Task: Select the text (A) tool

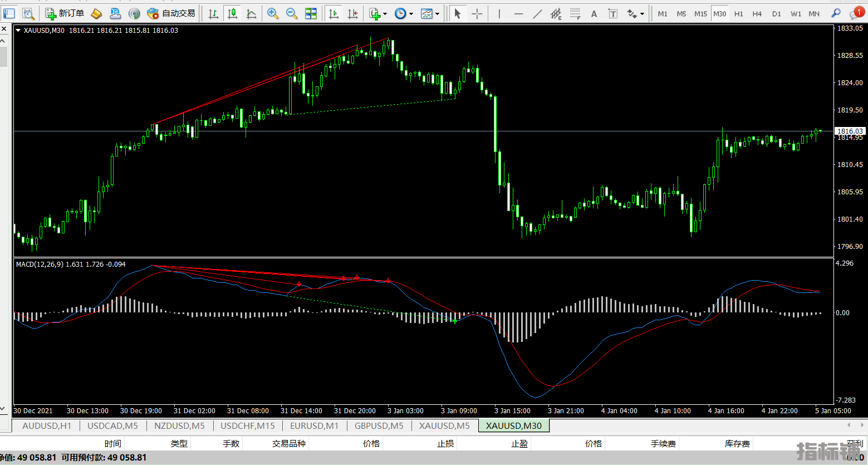Action: (x=594, y=13)
